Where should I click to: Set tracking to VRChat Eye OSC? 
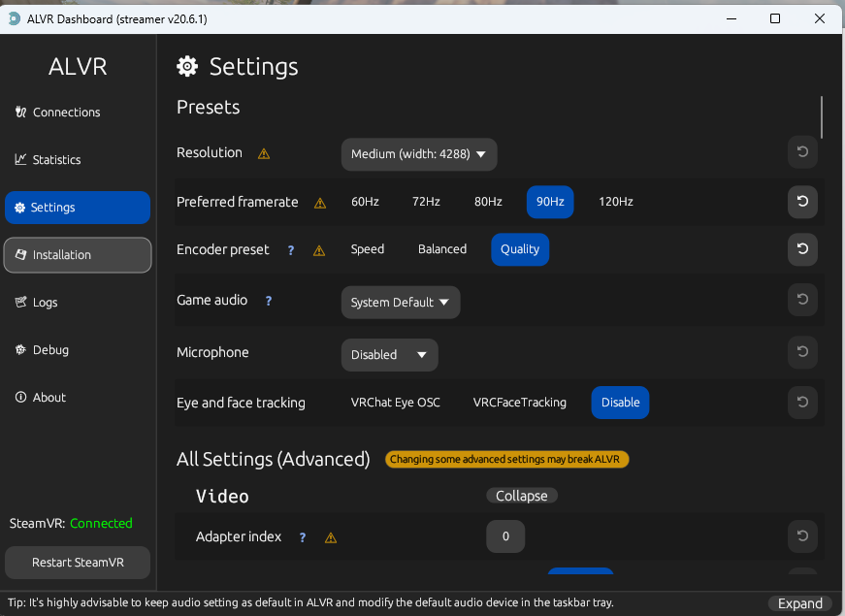click(x=395, y=403)
